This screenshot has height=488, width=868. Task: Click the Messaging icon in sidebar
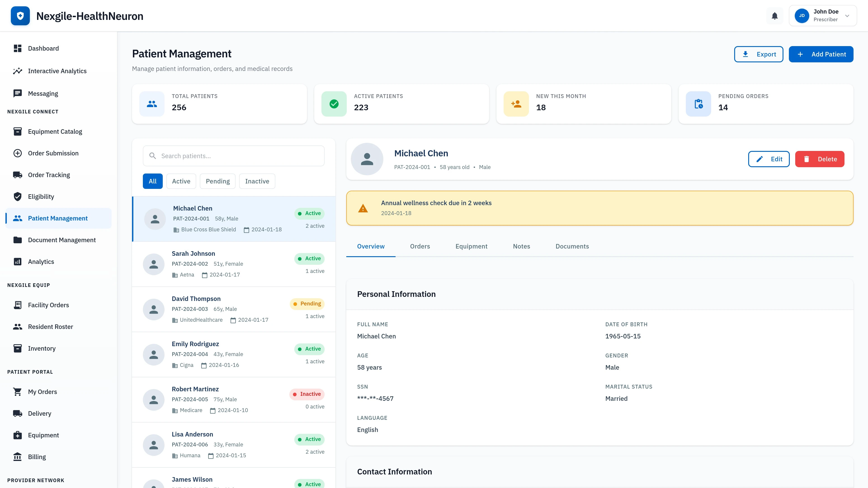click(x=18, y=93)
